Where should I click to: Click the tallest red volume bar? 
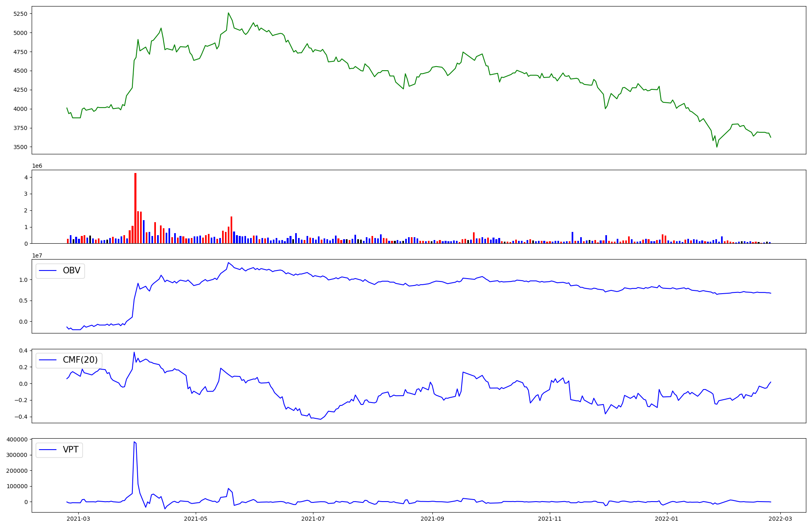coord(135,207)
